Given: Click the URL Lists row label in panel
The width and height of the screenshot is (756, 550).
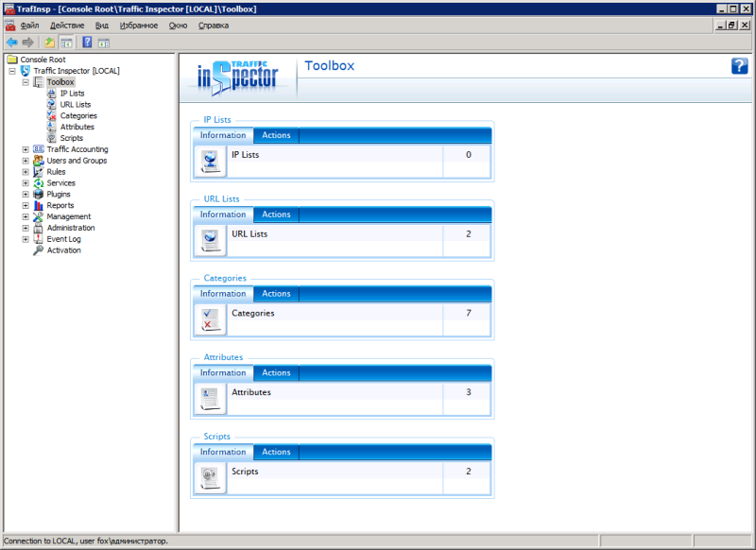Looking at the screenshot, I should click(x=249, y=233).
